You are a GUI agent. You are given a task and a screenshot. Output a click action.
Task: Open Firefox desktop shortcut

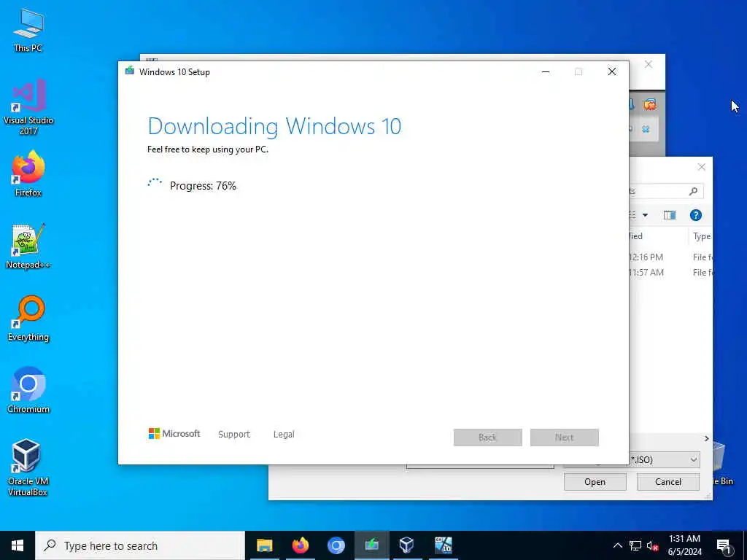coord(28,174)
